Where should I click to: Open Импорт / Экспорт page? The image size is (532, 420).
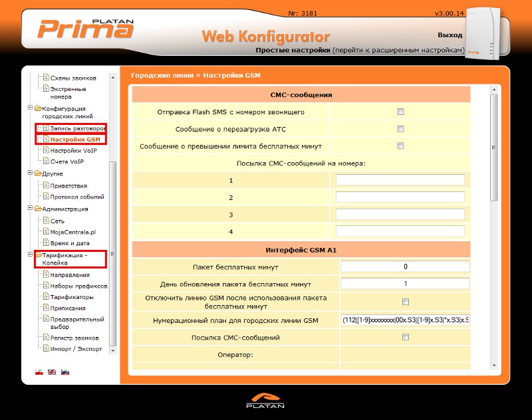pos(76,349)
